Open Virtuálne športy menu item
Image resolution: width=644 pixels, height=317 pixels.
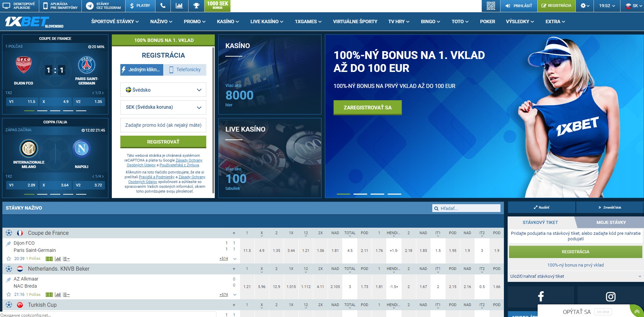point(355,21)
